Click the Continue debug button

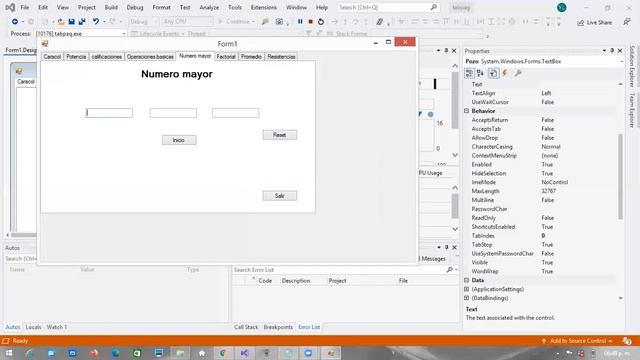pos(236,22)
